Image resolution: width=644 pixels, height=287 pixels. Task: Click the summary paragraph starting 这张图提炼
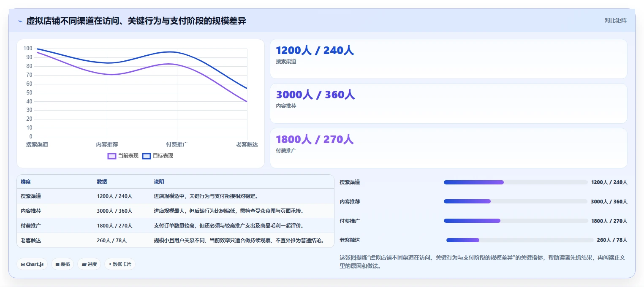[x=483, y=262]
